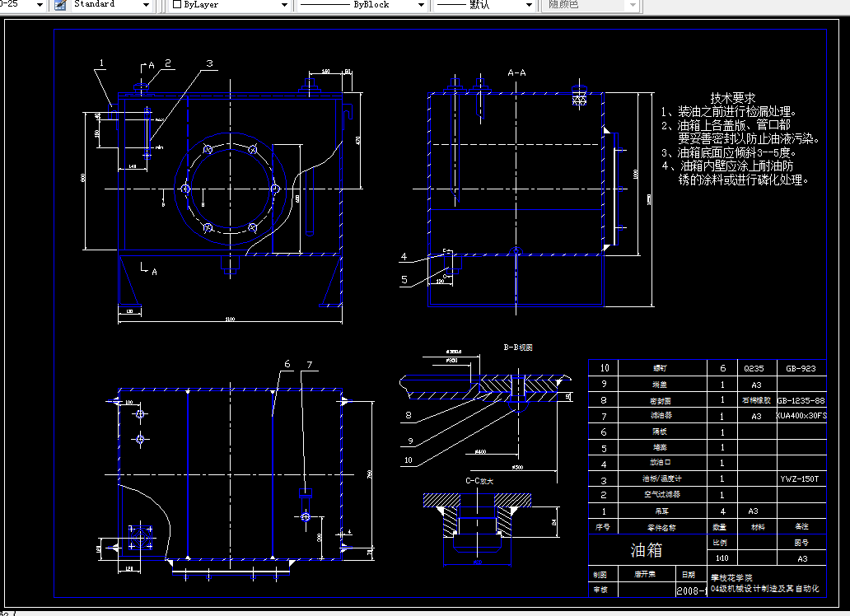
Task: Select the 04级机械设计制造及其自动化 text
Action: (x=765, y=589)
